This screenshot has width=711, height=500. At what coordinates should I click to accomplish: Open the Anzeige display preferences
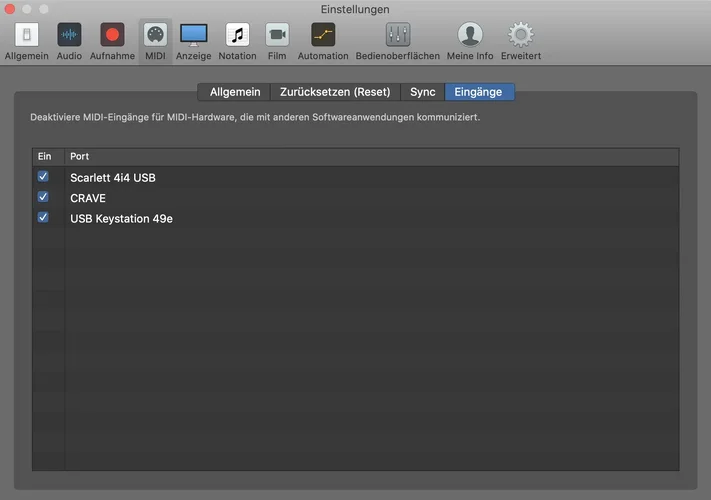click(194, 41)
